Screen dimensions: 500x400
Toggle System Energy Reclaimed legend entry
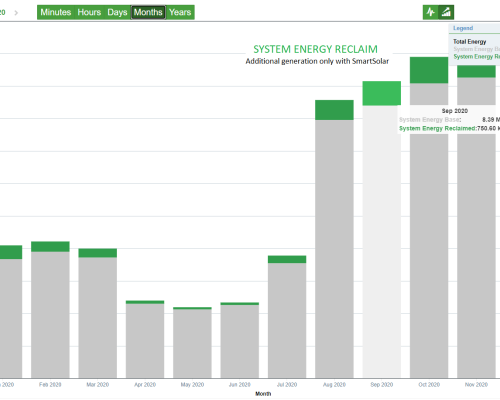[x=476, y=57]
